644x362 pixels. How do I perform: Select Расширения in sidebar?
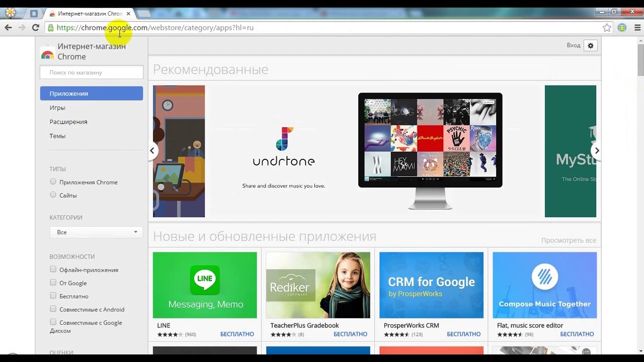click(x=68, y=122)
